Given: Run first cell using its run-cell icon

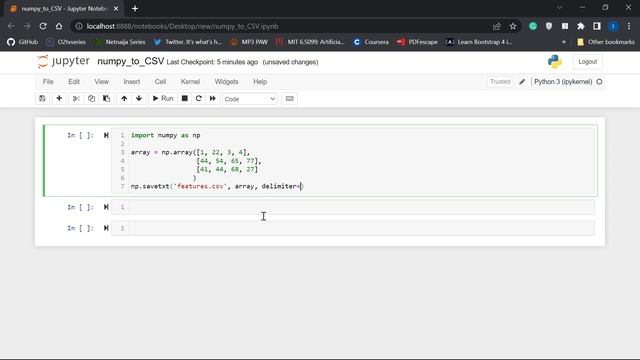Looking at the screenshot, I should [x=106, y=135].
